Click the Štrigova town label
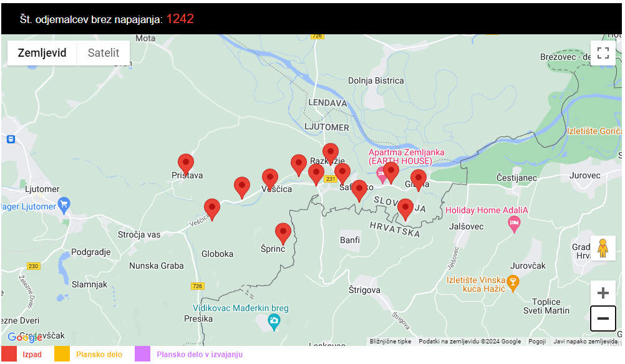This screenshot has width=625, height=364. [364, 290]
